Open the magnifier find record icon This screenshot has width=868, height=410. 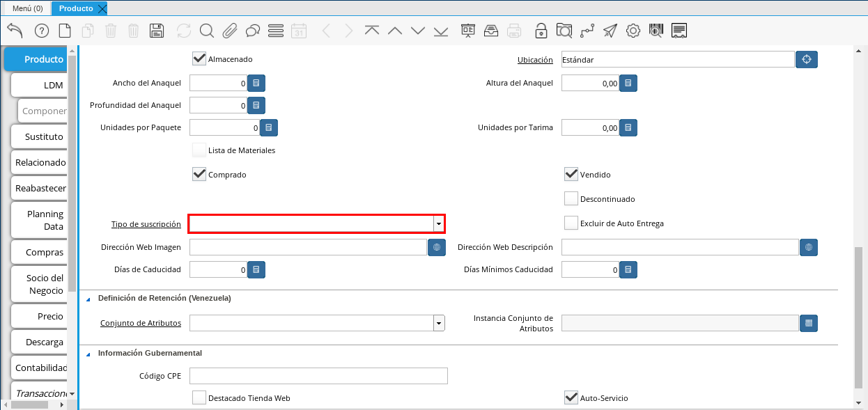pyautogui.click(x=206, y=31)
